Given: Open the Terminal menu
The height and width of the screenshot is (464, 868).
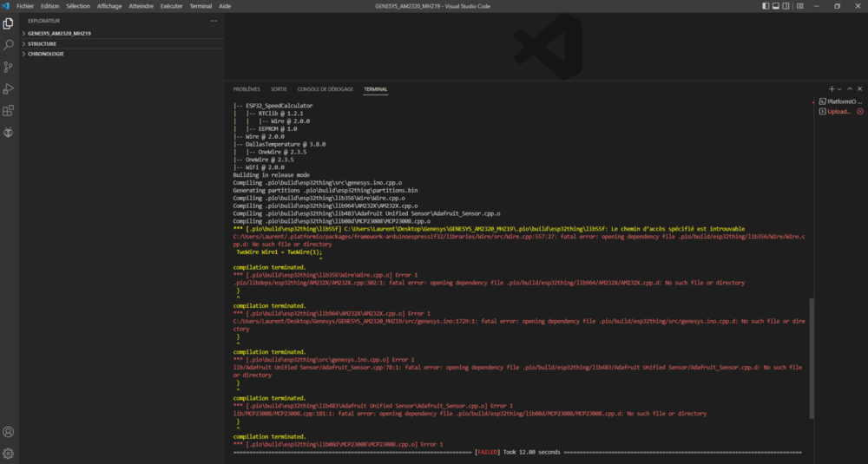Looking at the screenshot, I should [201, 6].
